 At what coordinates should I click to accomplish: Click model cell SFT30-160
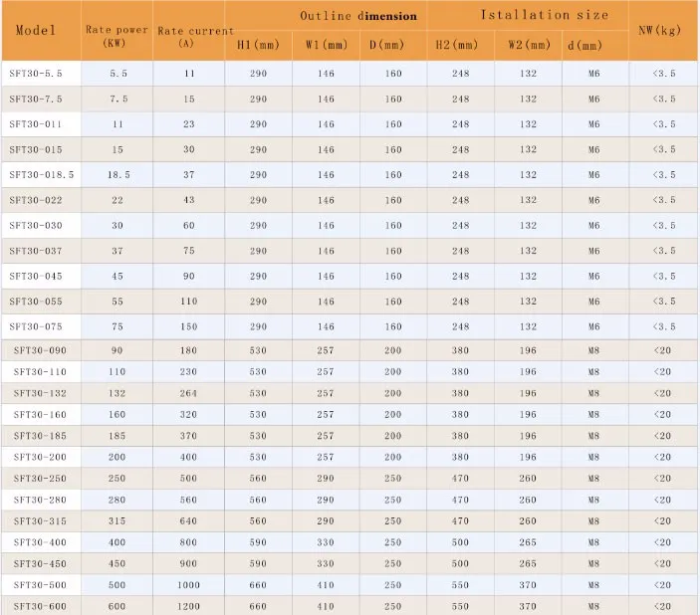[40, 415]
